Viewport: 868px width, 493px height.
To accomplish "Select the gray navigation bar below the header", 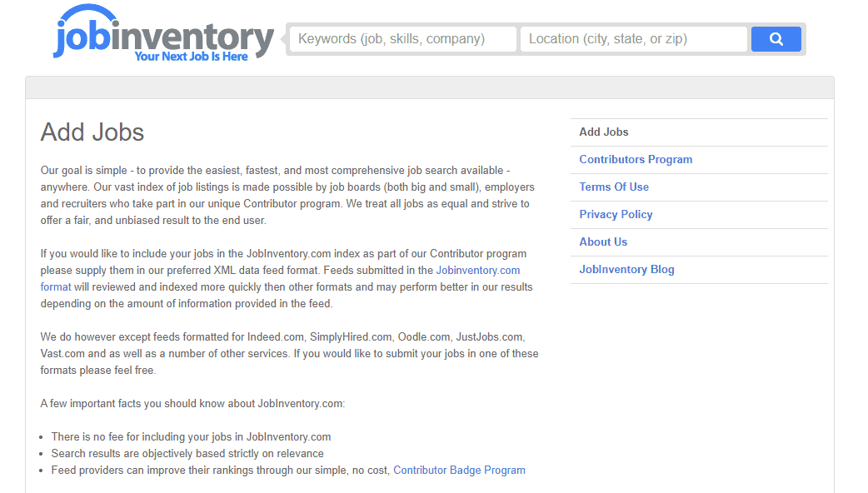I will click(x=433, y=84).
